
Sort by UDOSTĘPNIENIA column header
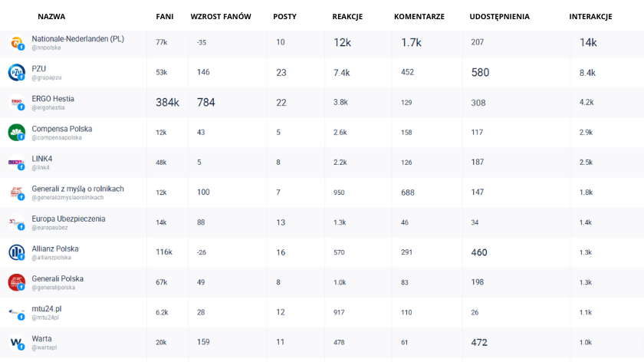pos(499,17)
